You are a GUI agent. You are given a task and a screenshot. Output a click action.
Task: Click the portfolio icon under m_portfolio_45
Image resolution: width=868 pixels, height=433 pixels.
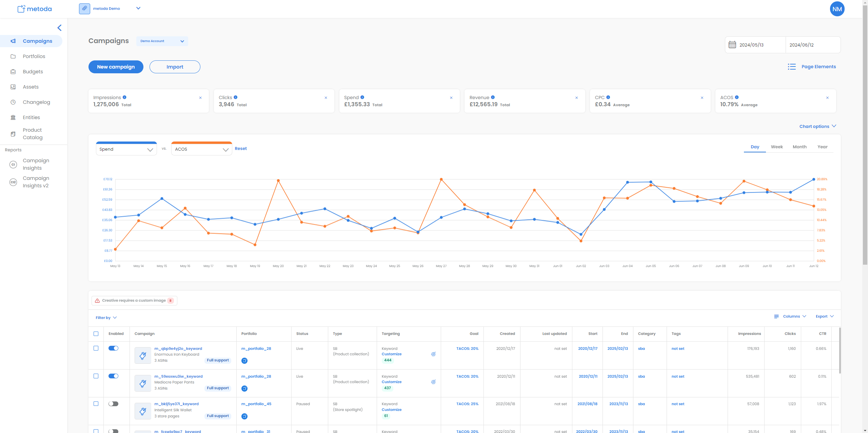(244, 416)
